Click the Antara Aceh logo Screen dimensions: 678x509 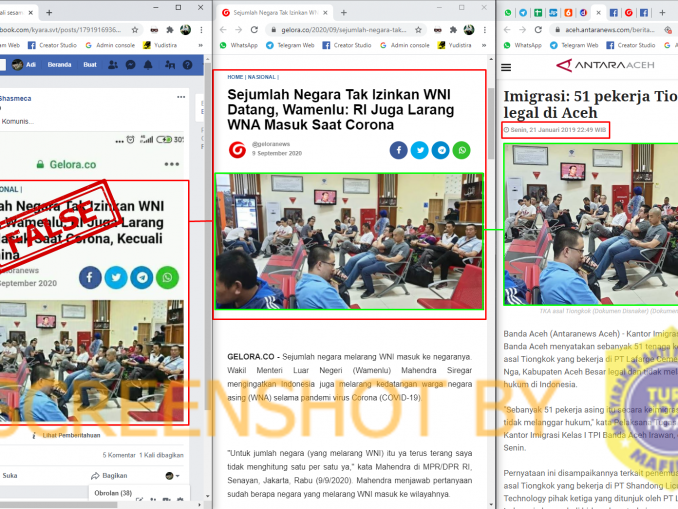(x=605, y=65)
